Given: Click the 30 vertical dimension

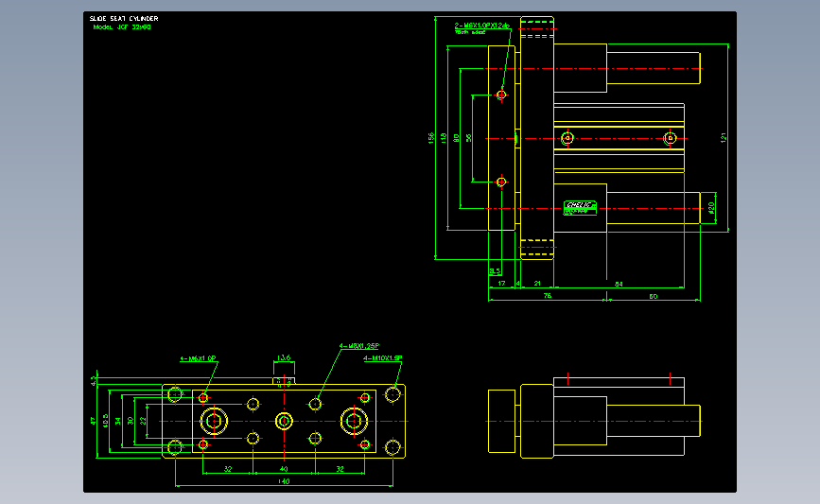Looking at the screenshot, I should coord(131,421).
